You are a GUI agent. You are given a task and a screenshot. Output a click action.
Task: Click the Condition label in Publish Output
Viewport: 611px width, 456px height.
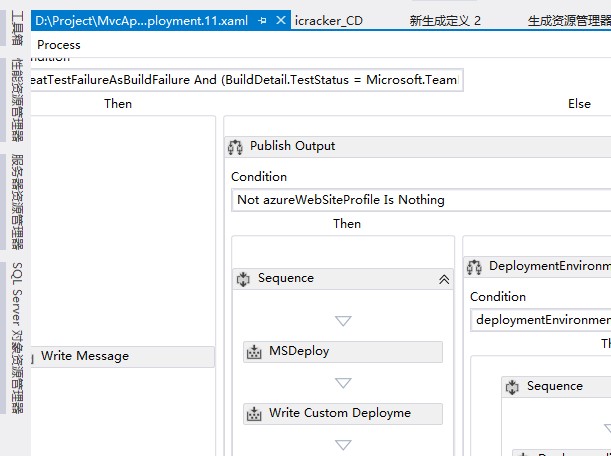259,177
